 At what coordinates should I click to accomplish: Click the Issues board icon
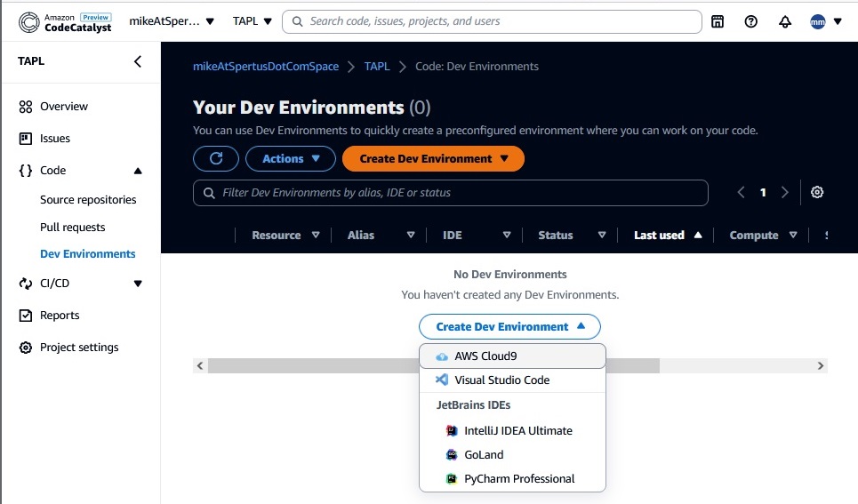pos(26,139)
